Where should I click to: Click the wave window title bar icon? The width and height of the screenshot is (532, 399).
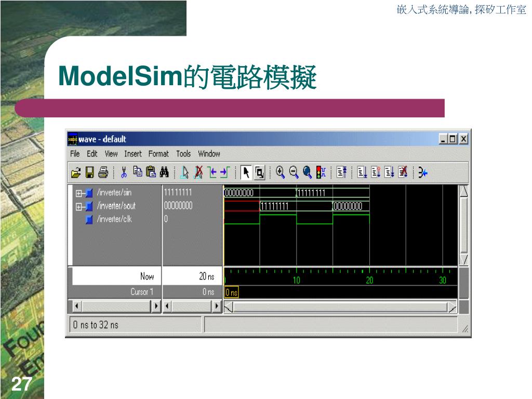pyautogui.click(x=73, y=139)
